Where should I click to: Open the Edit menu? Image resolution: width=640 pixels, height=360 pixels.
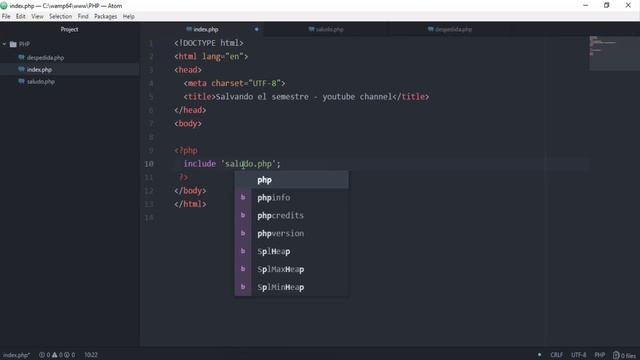(20, 16)
